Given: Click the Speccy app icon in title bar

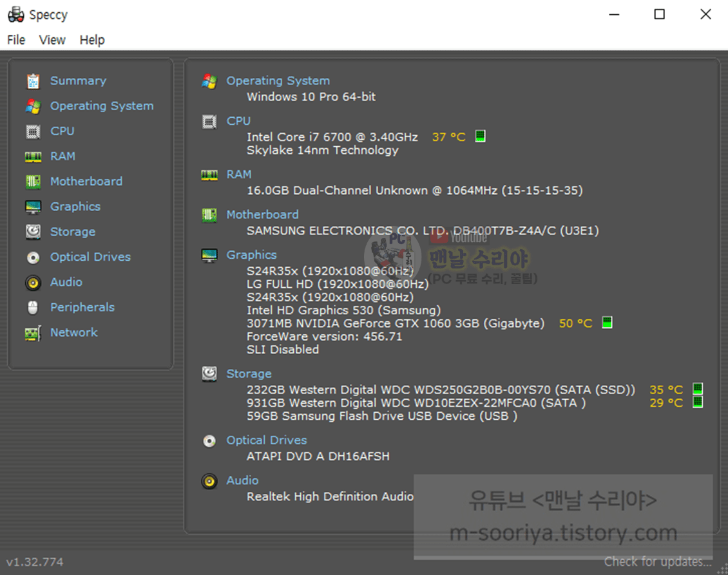Looking at the screenshot, I should tap(16, 14).
